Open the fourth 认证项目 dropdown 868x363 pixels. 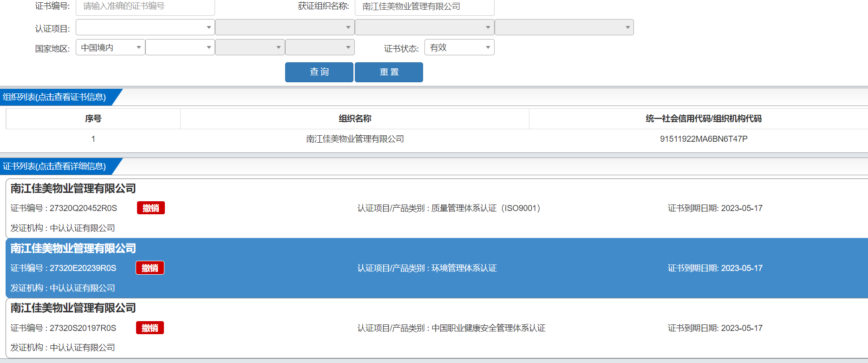(564, 27)
